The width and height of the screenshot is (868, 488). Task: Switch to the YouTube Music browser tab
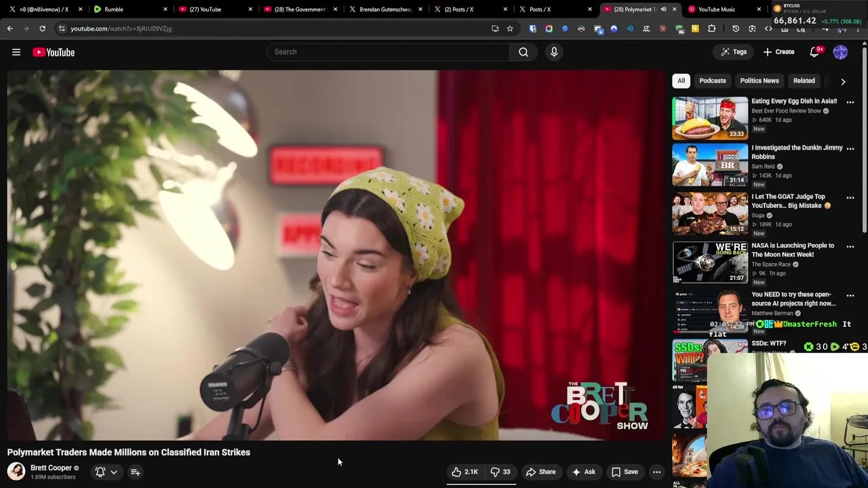(723, 9)
